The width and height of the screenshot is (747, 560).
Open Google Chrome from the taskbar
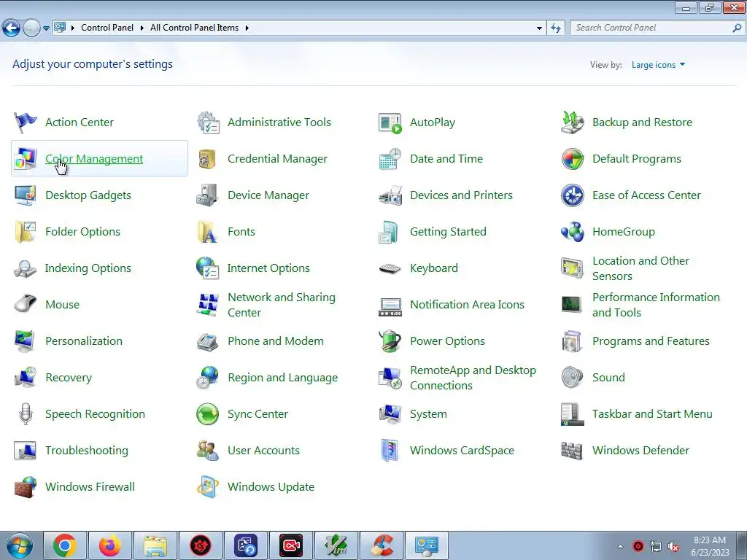click(x=65, y=545)
